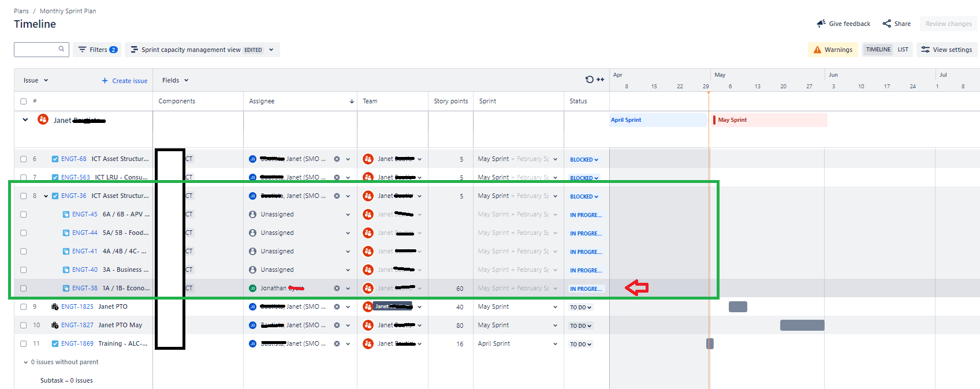
Task: Sort by Assignee column arrow
Action: click(352, 102)
